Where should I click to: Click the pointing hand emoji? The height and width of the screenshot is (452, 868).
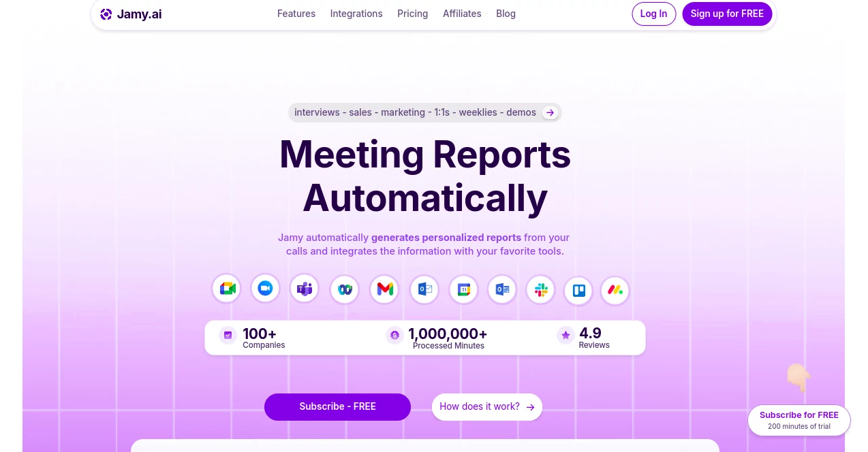[x=799, y=377]
